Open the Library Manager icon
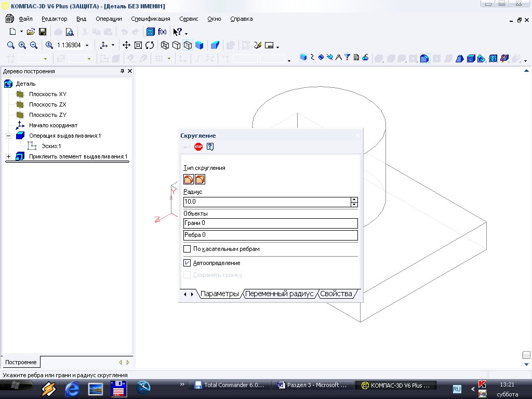Image resolution: width=532 pixels, height=399 pixels. (150, 32)
